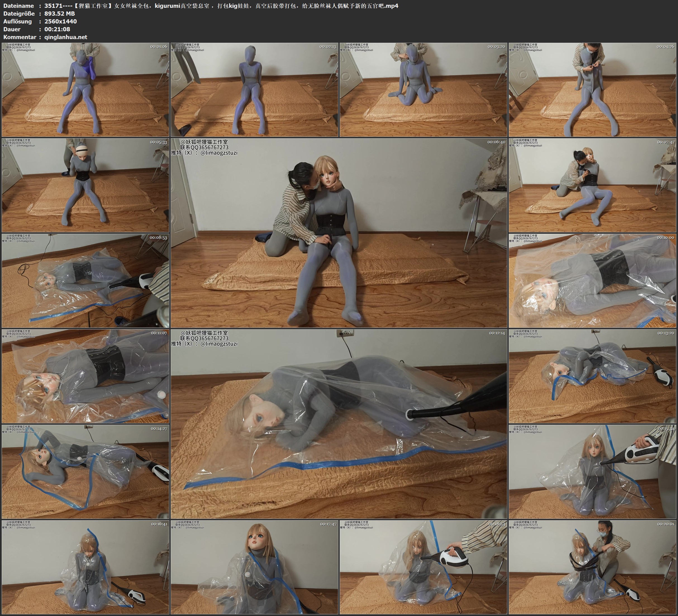Open the thumbnail at 00:10:00
678x616 pixels.
click(592, 281)
